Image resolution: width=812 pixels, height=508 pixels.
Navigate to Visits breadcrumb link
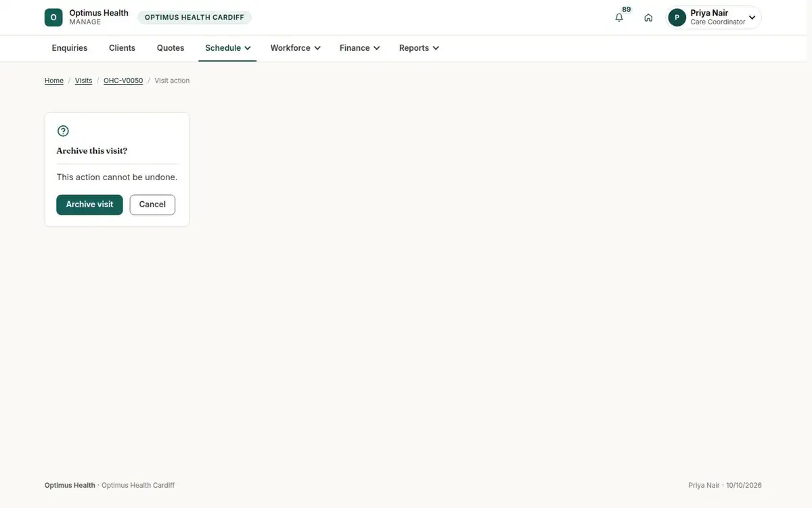83,81
